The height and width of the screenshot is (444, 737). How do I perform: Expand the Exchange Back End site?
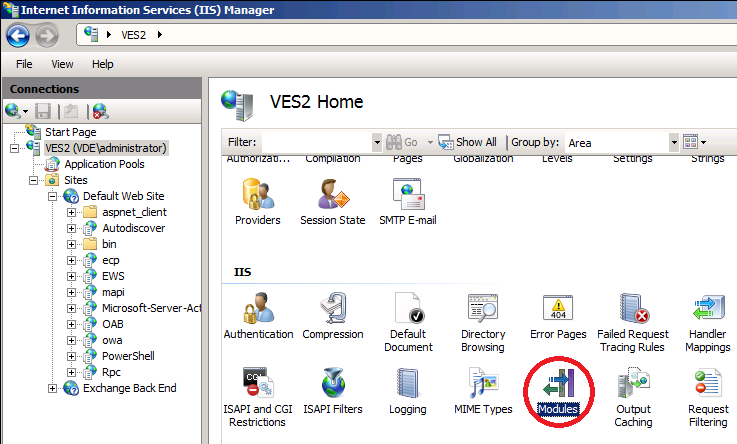[x=53, y=389]
